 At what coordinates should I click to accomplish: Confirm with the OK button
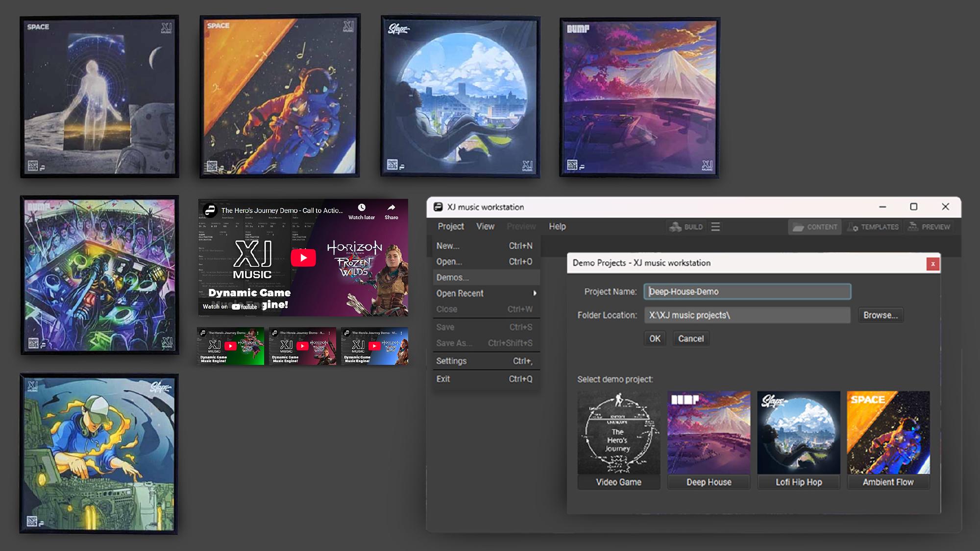[655, 338]
